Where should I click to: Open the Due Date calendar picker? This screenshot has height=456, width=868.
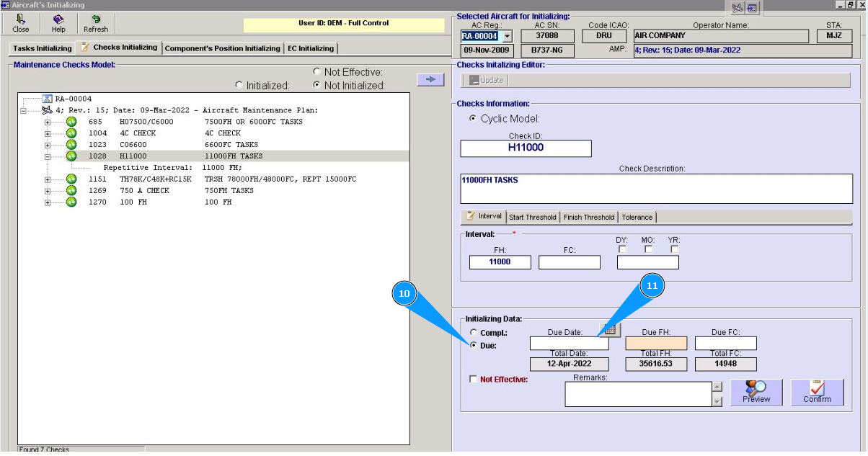[610, 330]
